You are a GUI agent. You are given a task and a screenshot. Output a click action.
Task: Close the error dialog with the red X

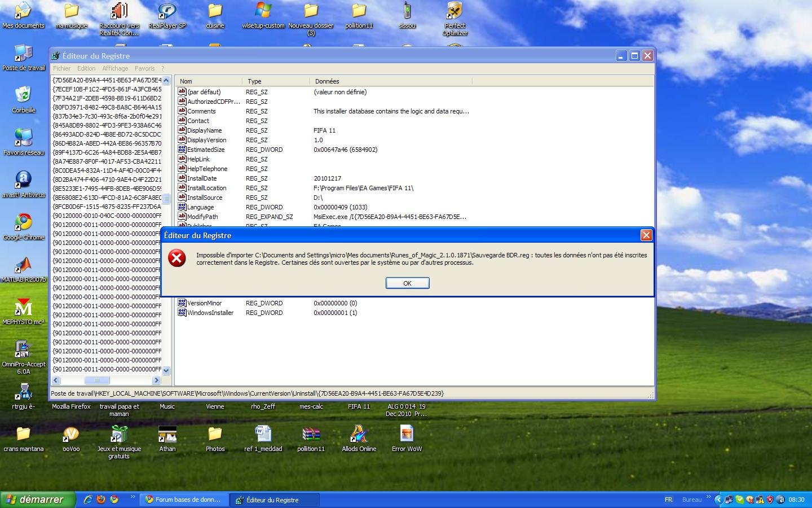(646, 235)
